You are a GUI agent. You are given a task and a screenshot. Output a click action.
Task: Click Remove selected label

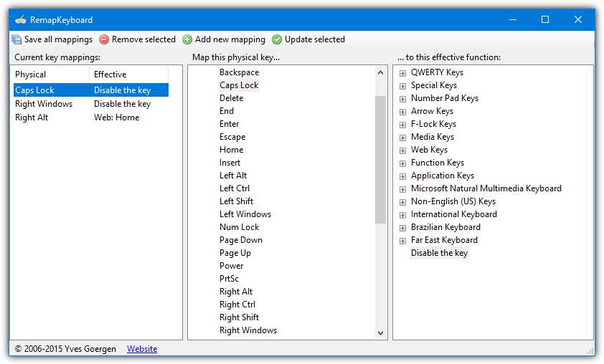pyautogui.click(x=143, y=39)
